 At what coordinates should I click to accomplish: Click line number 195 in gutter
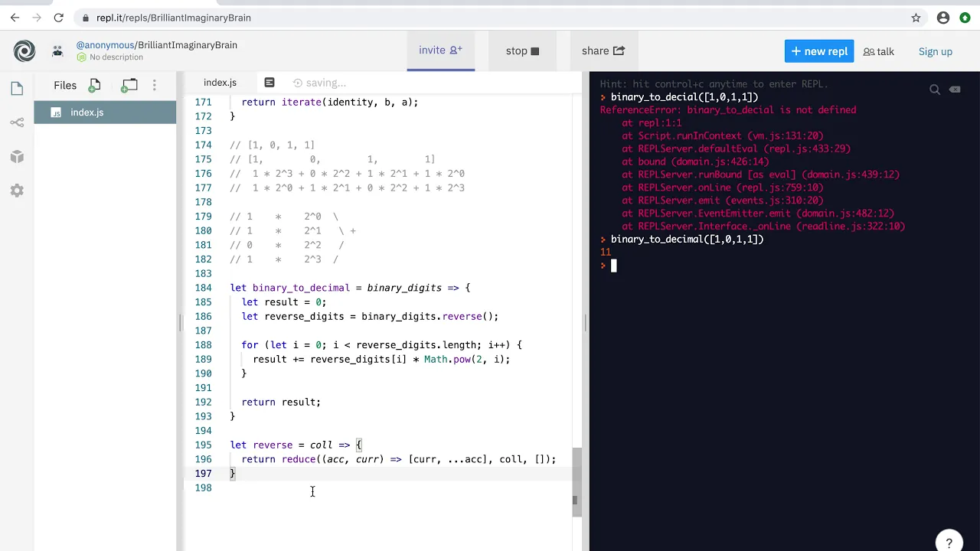(203, 445)
